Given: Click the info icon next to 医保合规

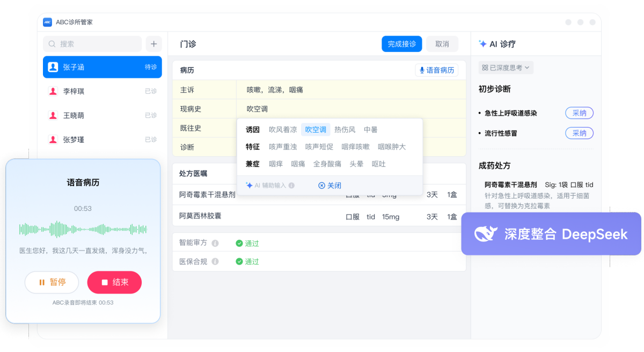Looking at the screenshot, I should coord(215,261).
